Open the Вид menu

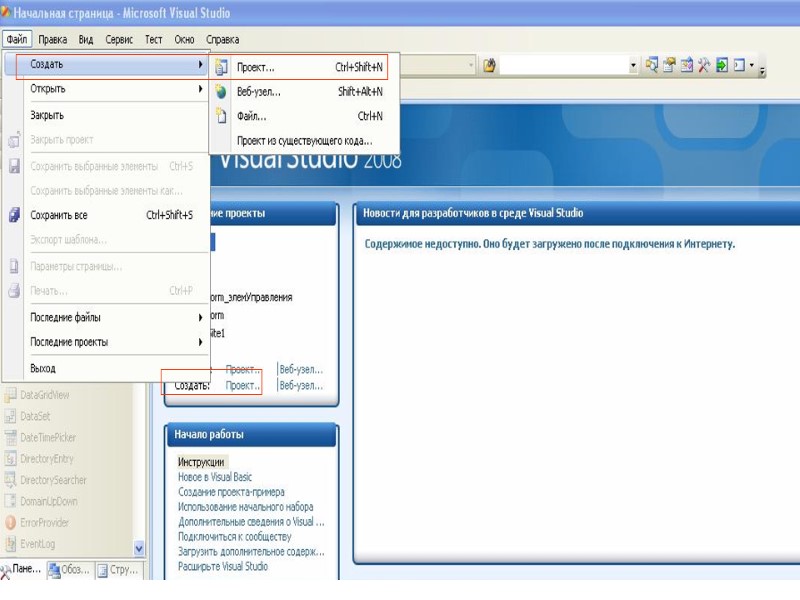[86, 39]
